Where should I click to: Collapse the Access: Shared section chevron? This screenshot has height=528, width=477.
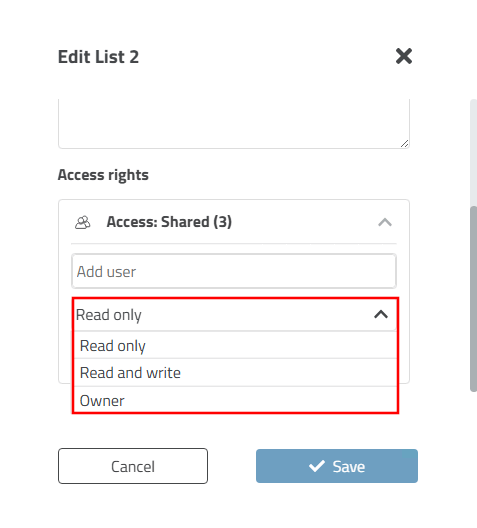[385, 222]
